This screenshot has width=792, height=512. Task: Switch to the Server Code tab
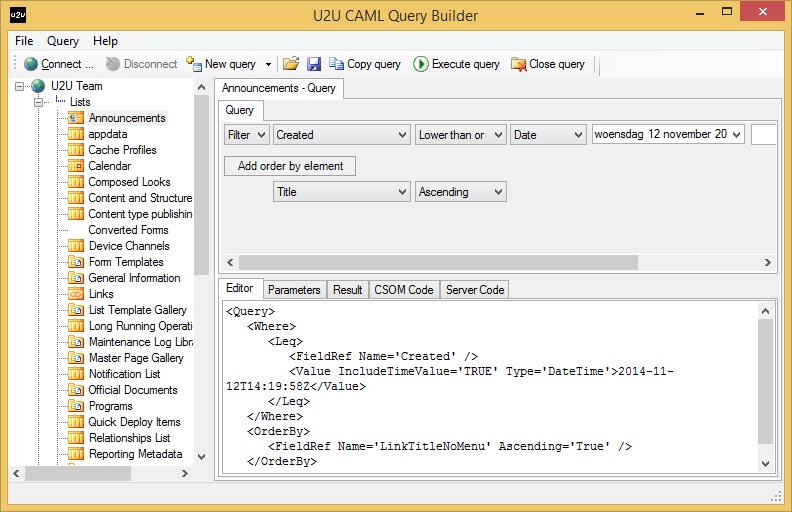point(475,290)
